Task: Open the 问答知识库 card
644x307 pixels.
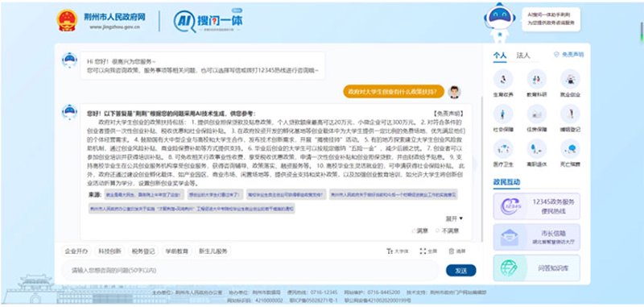Action: coord(537,268)
